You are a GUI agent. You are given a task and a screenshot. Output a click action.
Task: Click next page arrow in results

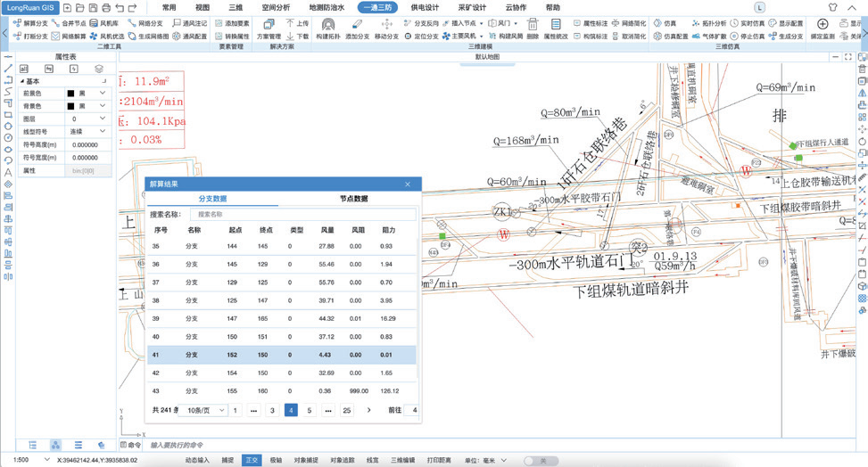pos(368,410)
